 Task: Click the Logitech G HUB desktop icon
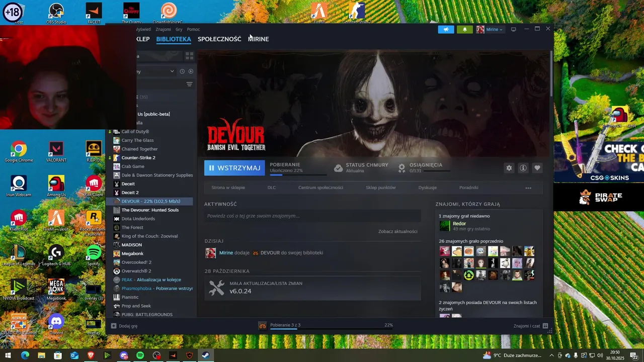(56, 255)
